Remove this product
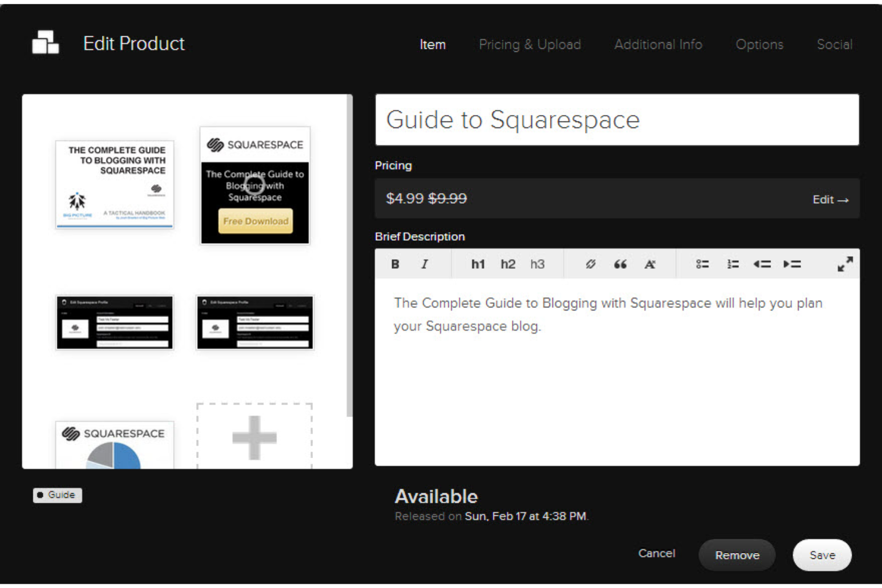 [x=737, y=555]
